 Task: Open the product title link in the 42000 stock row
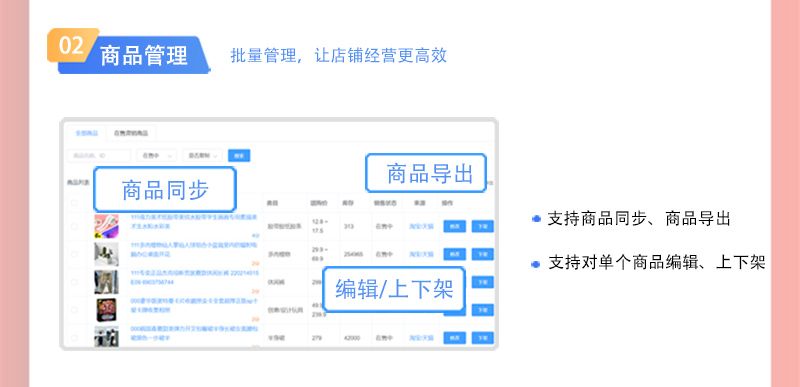tap(194, 333)
